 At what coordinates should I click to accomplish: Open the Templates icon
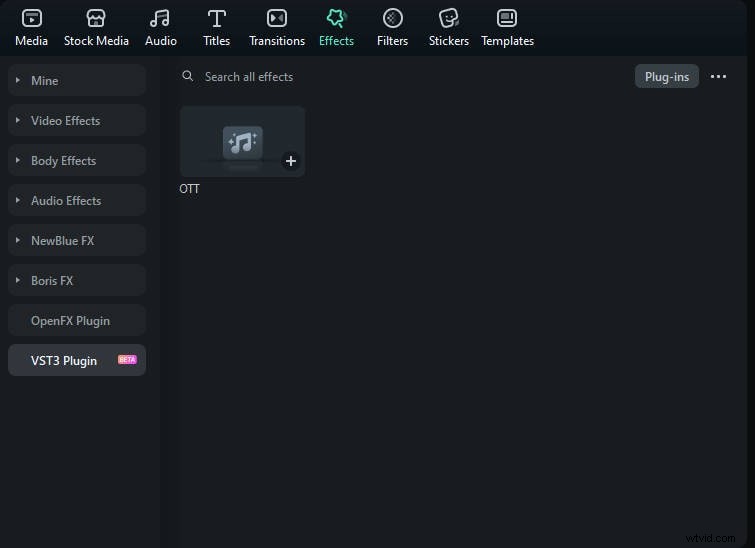pos(507,18)
